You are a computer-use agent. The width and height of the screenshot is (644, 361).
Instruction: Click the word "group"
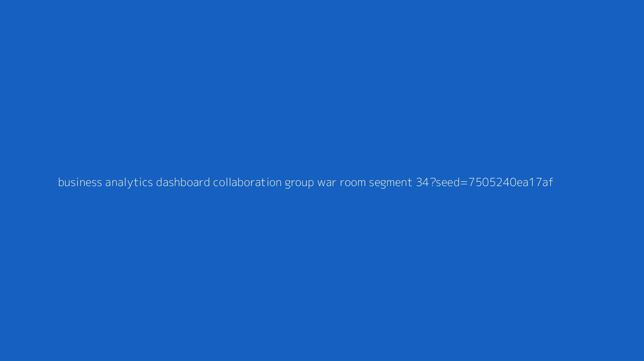[299, 183]
